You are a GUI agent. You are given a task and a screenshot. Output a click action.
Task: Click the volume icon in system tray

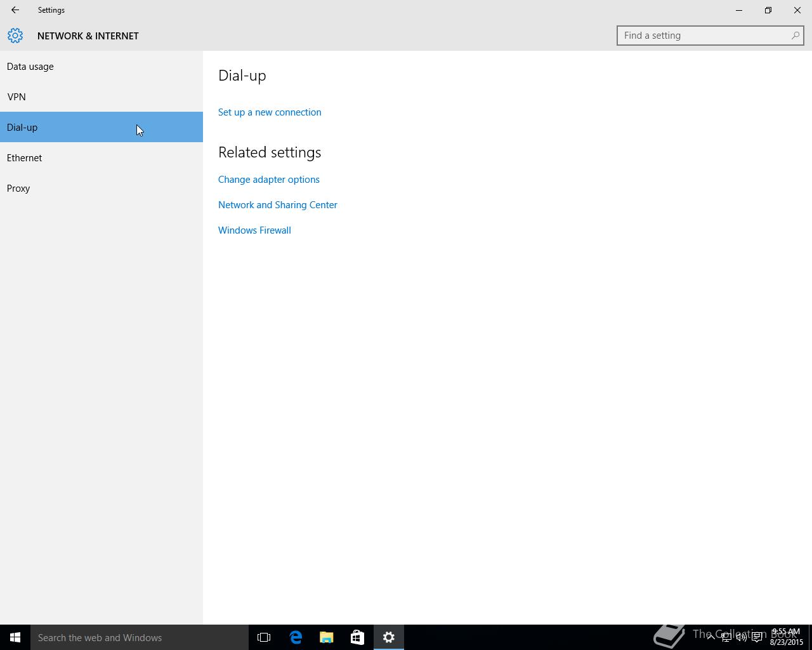pyautogui.click(x=741, y=637)
